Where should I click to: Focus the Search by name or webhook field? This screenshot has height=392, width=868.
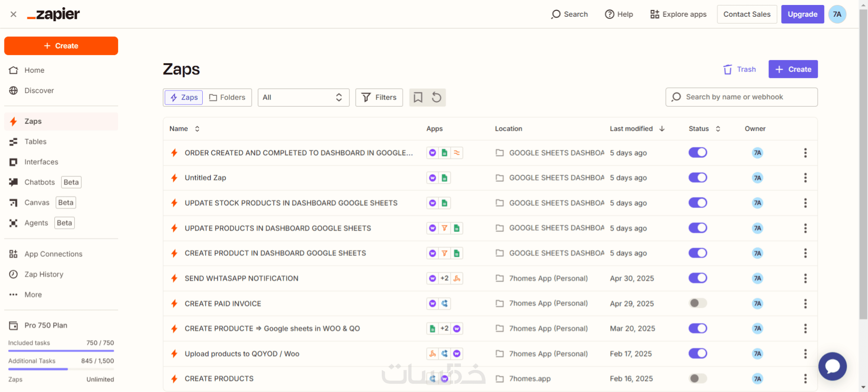point(741,97)
